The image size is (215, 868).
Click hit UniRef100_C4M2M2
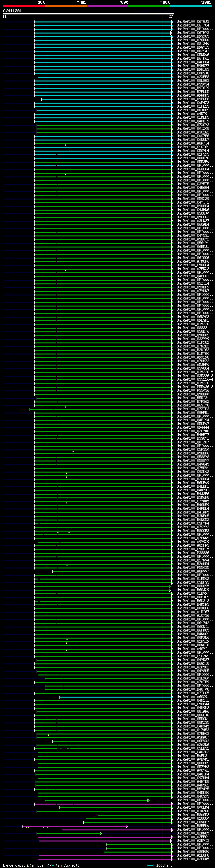tap(193, 752)
